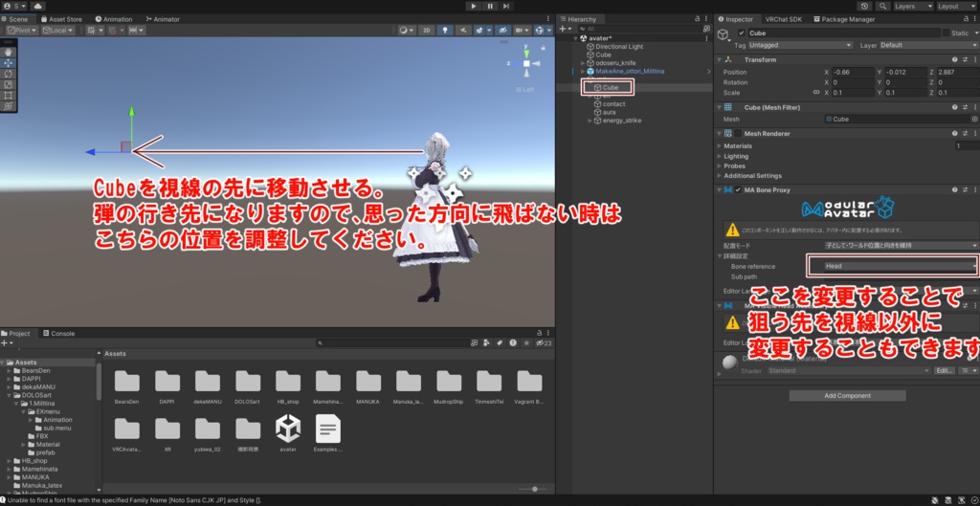The width and height of the screenshot is (980, 506).
Task: Open the Pivot mode dropdown
Action: (x=23, y=30)
